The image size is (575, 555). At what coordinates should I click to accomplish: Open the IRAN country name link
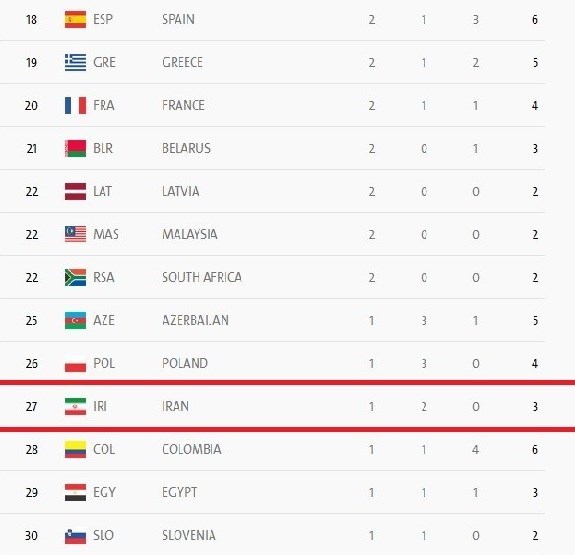[175, 406]
